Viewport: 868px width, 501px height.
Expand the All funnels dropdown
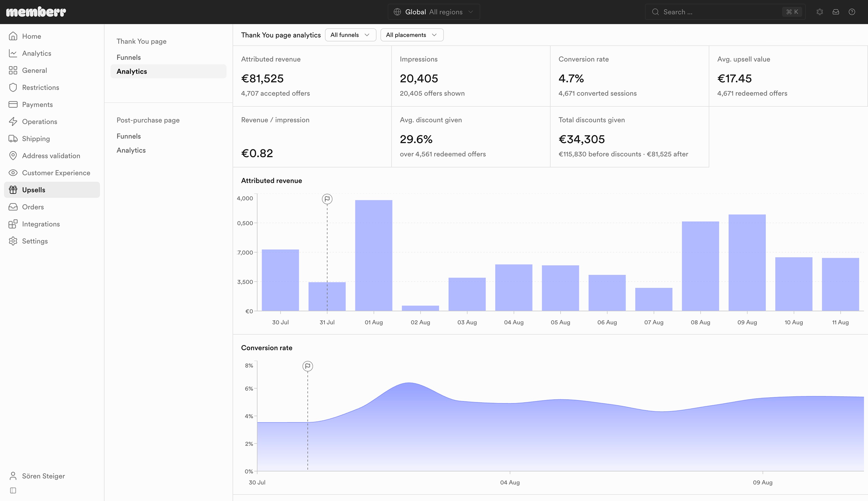351,35
